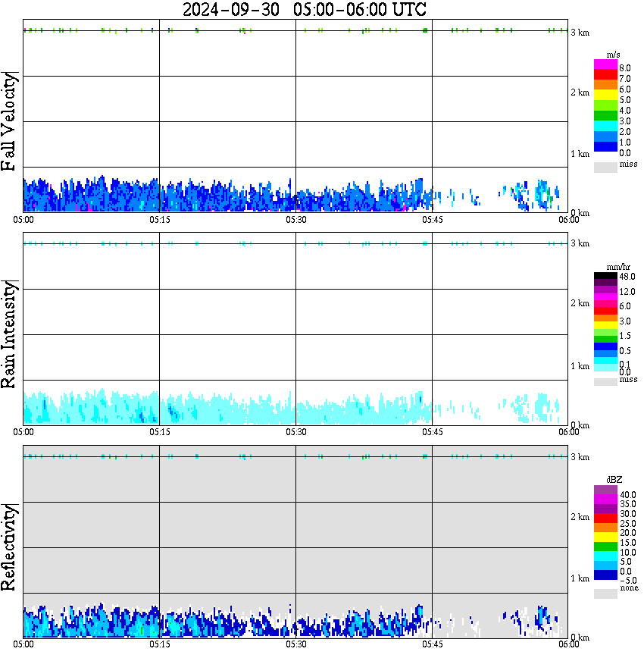This screenshot has width=644, height=658.
Task: Click the 05:15 tick under Reflectivity plot
Action: tap(159, 644)
